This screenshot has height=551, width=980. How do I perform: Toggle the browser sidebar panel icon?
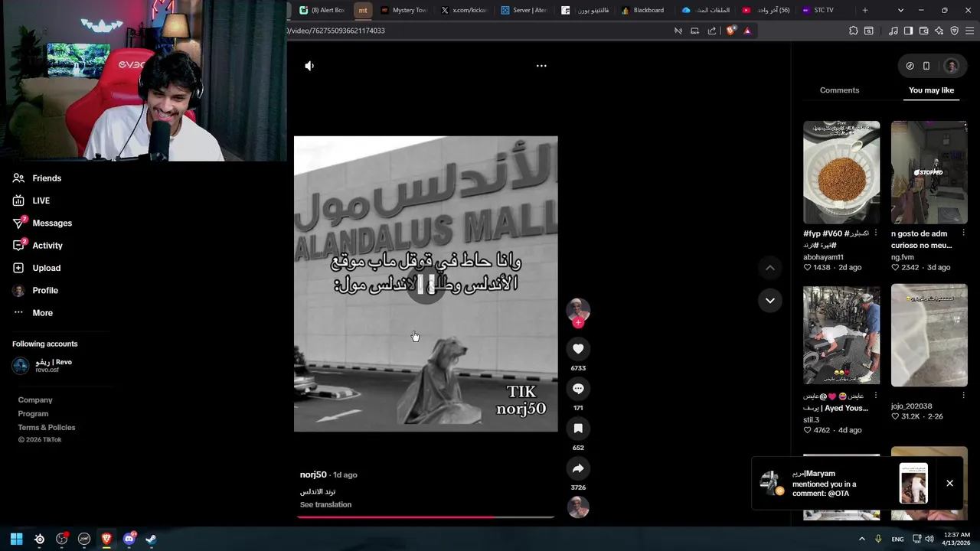point(908,31)
